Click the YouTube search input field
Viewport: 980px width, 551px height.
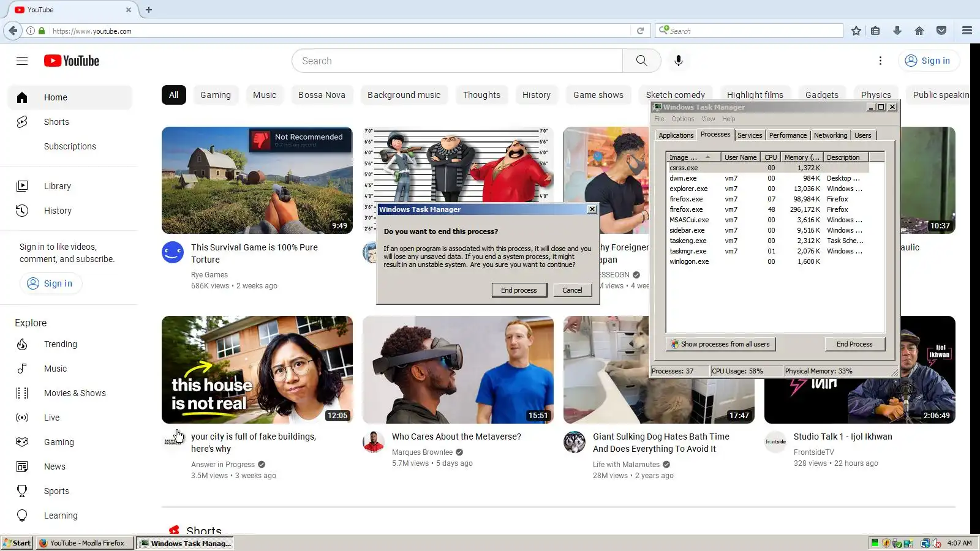[457, 61]
